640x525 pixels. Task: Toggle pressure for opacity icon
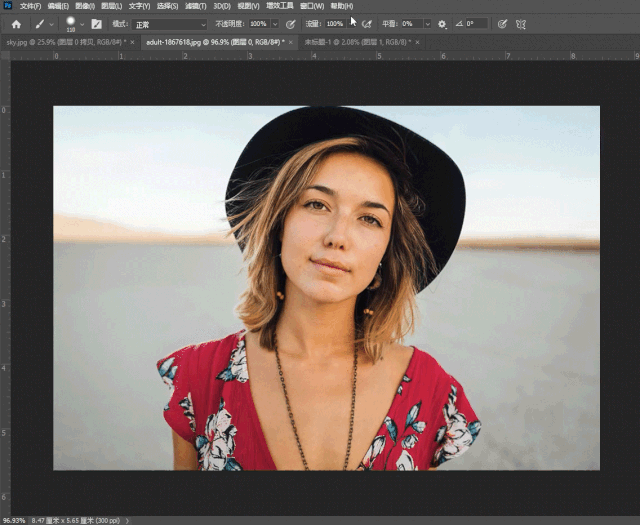(x=290, y=24)
